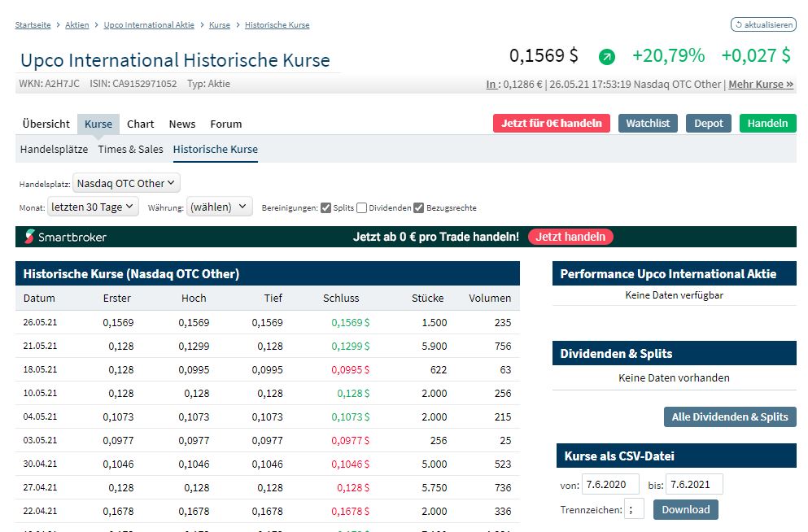The width and height of the screenshot is (808, 532).
Task: Click the Jetzt für 0€ handeln button
Action: click(x=551, y=123)
